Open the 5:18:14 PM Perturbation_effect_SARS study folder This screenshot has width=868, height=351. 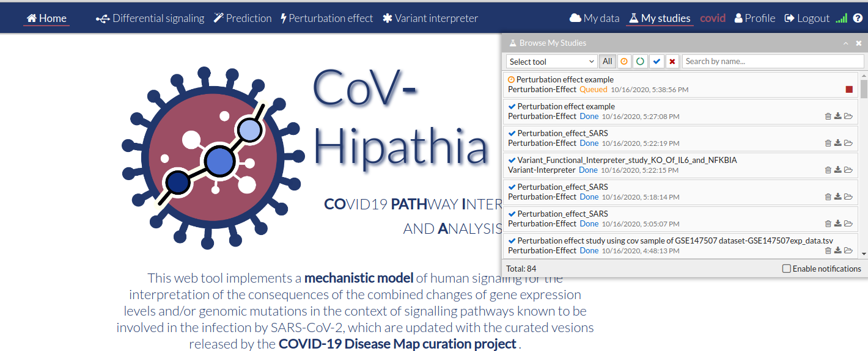[848, 197]
